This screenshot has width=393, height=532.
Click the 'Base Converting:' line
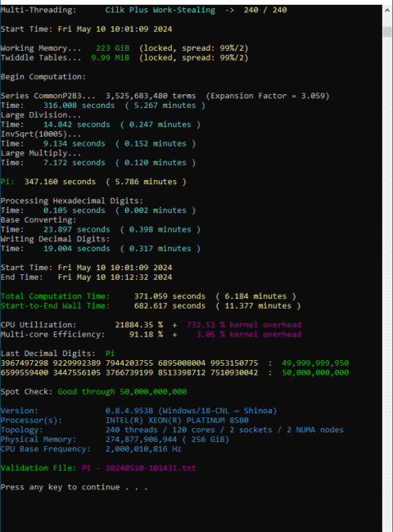38,220
